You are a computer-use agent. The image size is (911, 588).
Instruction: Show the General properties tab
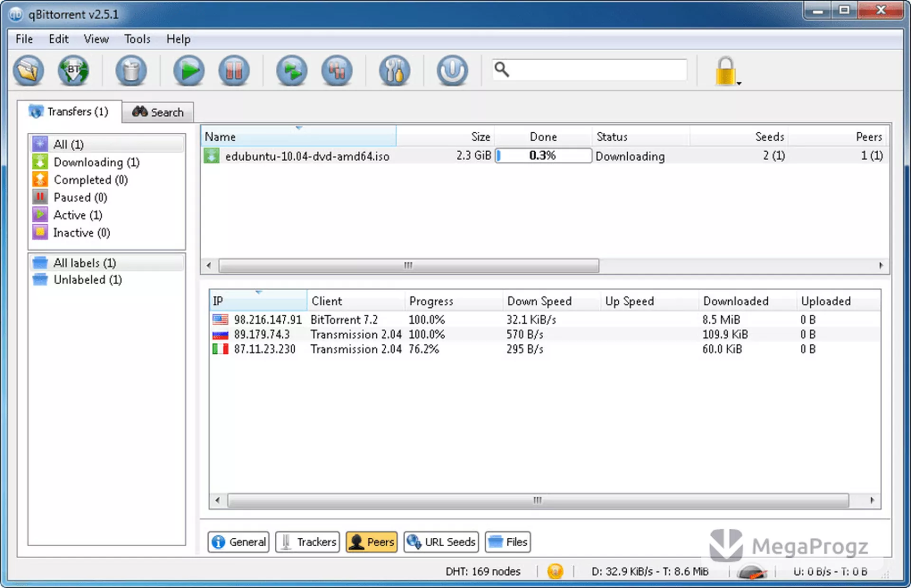[239, 542]
